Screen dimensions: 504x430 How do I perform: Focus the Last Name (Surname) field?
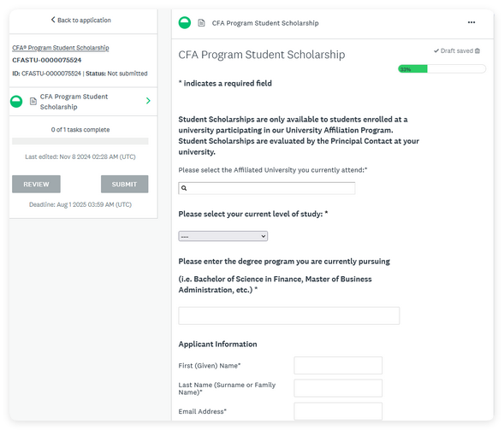[338, 388]
